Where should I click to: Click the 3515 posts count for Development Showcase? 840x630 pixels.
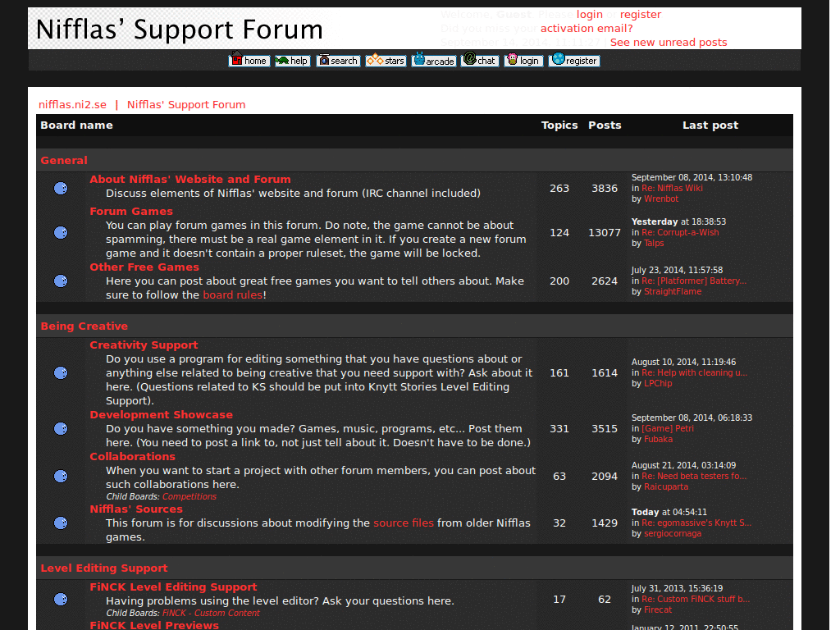(605, 428)
